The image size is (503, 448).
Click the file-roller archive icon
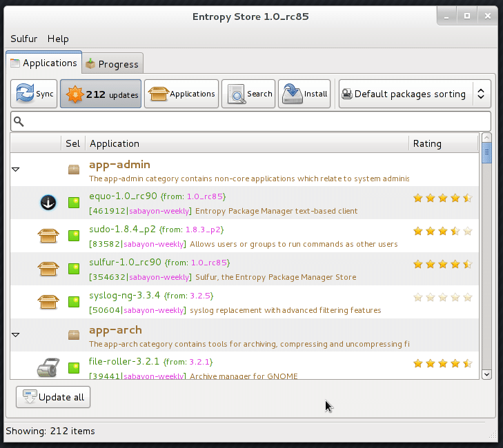pos(47,367)
